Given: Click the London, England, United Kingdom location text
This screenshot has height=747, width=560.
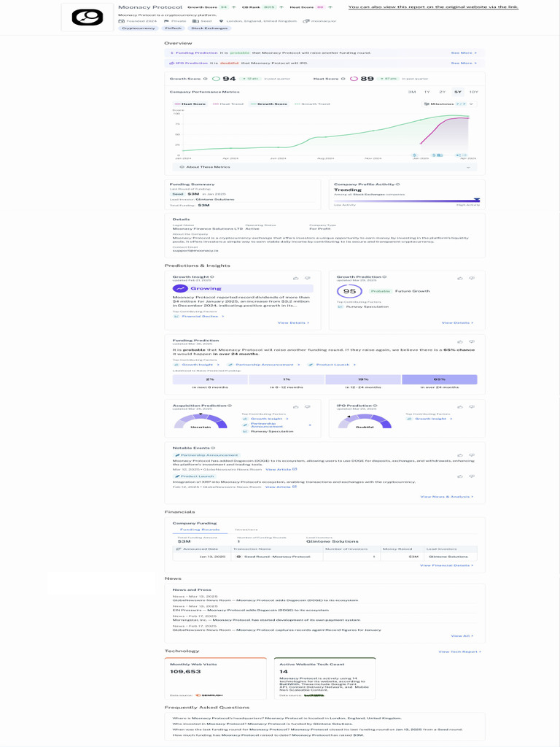Looking at the screenshot, I should click(261, 21).
